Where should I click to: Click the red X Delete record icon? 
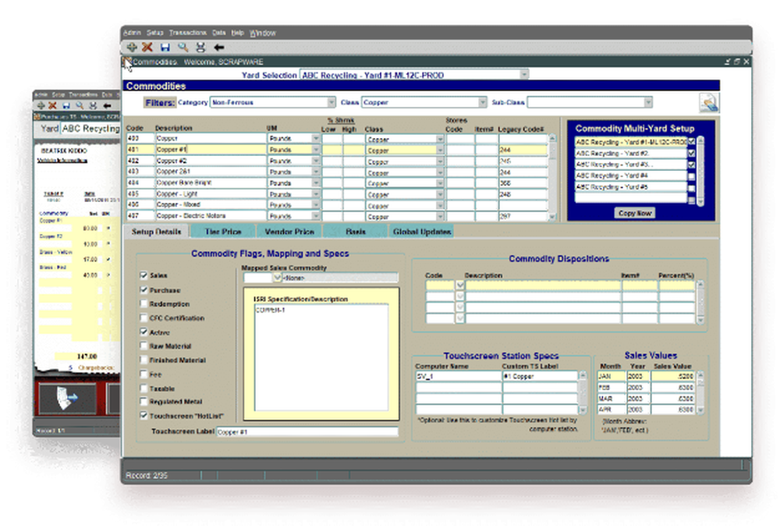147,48
